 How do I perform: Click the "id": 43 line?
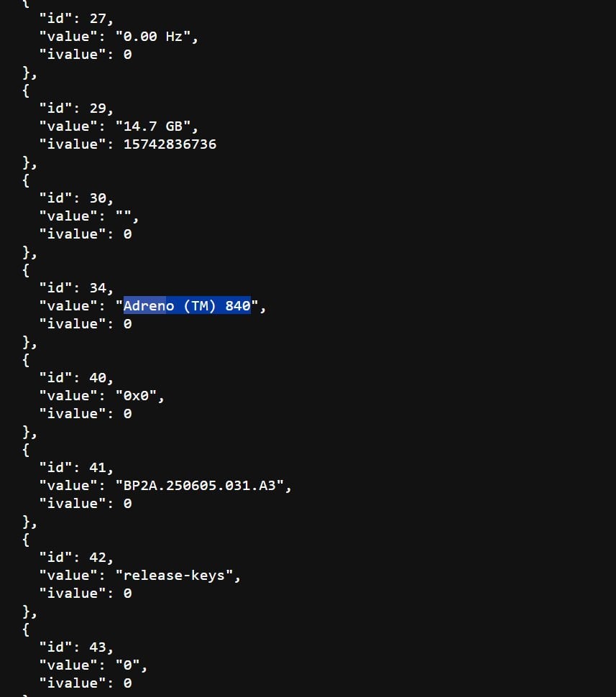pyautogui.click(x=76, y=647)
